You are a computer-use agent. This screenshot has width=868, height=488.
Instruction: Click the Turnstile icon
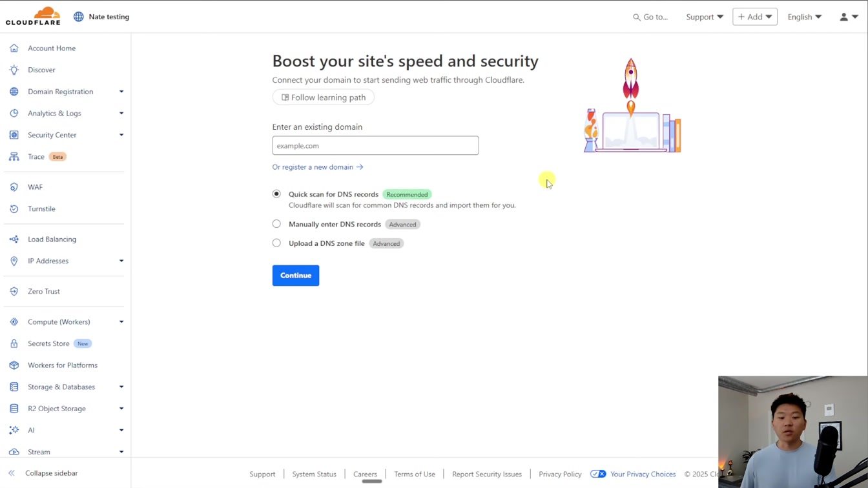[x=14, y=208]
